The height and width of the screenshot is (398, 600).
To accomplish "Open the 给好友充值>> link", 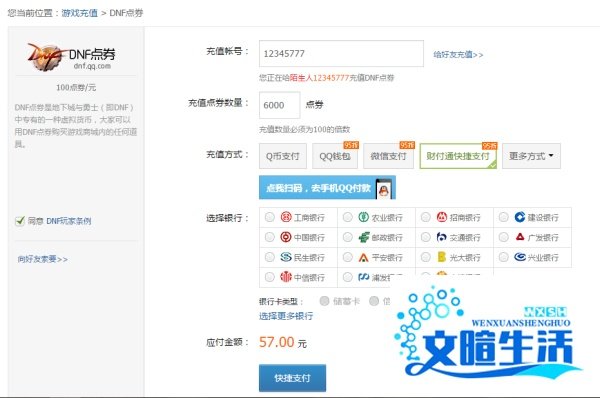I will 458,55.
